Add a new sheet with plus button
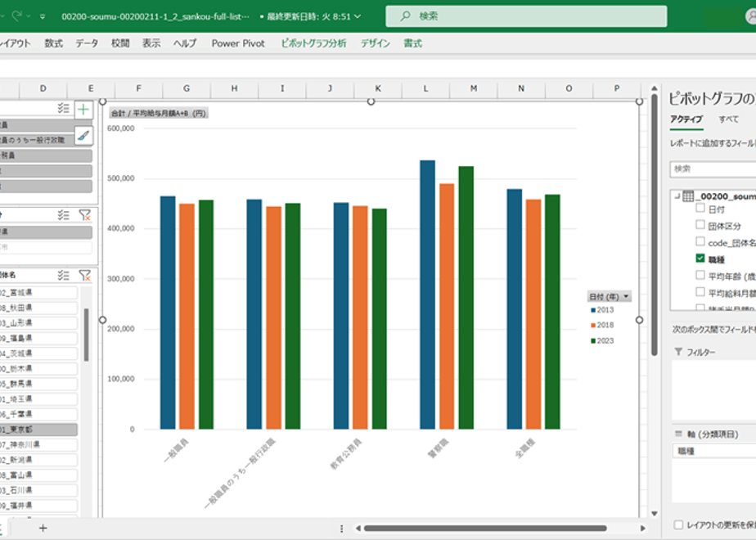Screen dimensions: 756x540 point(43,528)
